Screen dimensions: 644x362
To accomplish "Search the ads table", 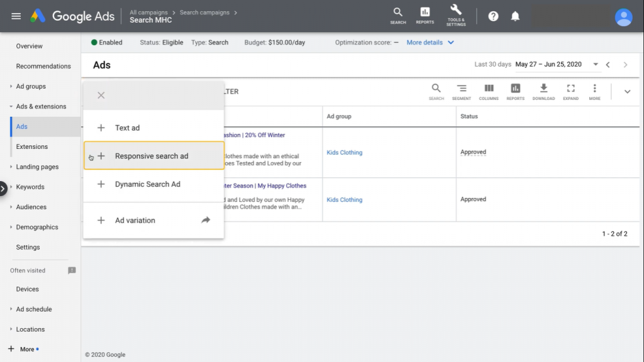I will click(436, 92).
